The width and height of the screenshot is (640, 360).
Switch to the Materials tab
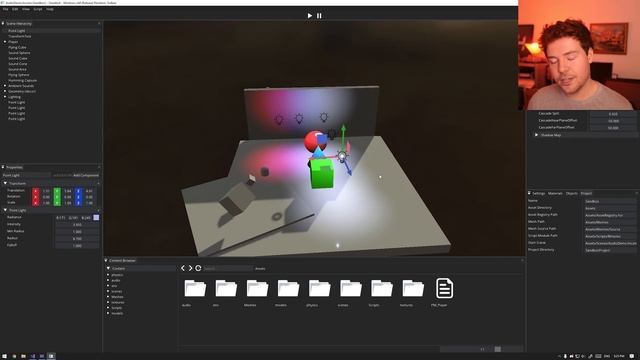click(555, 193)
